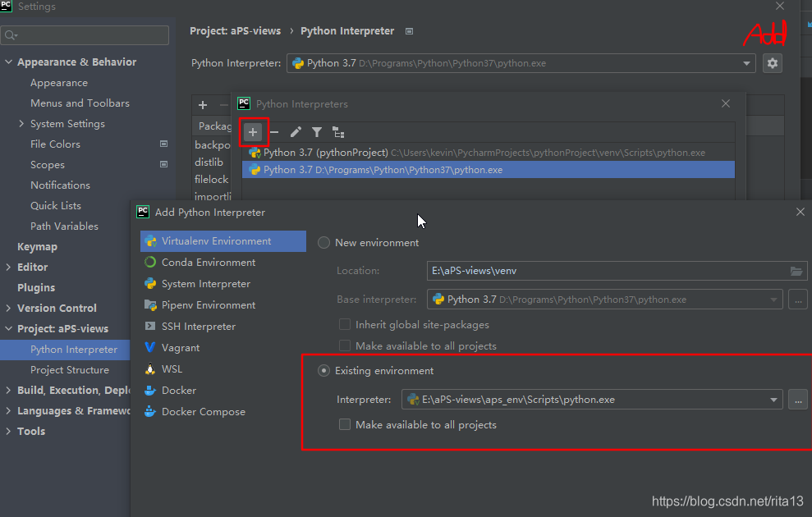Image resolution: width=812 pixels, height=517 pixels.
Task: Open the interpreter settings gear icon
Action: click(772, 63)
